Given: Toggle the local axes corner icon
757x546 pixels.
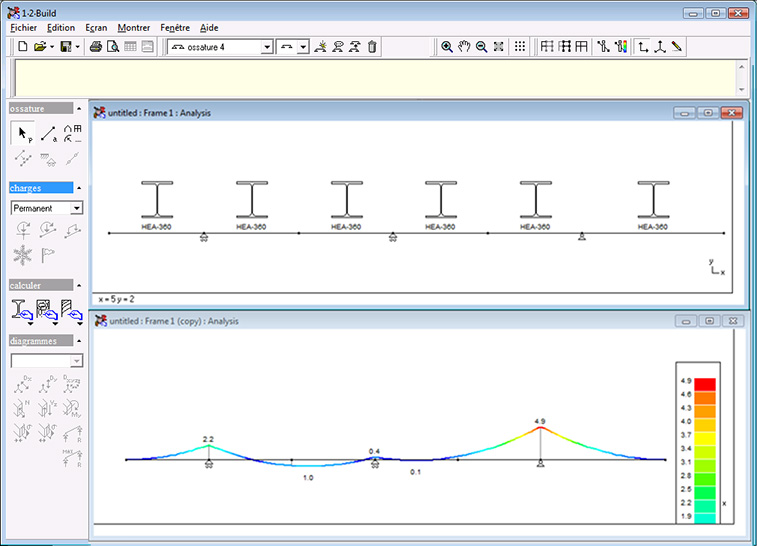Looking at the screenshot, I should point(643,47).
